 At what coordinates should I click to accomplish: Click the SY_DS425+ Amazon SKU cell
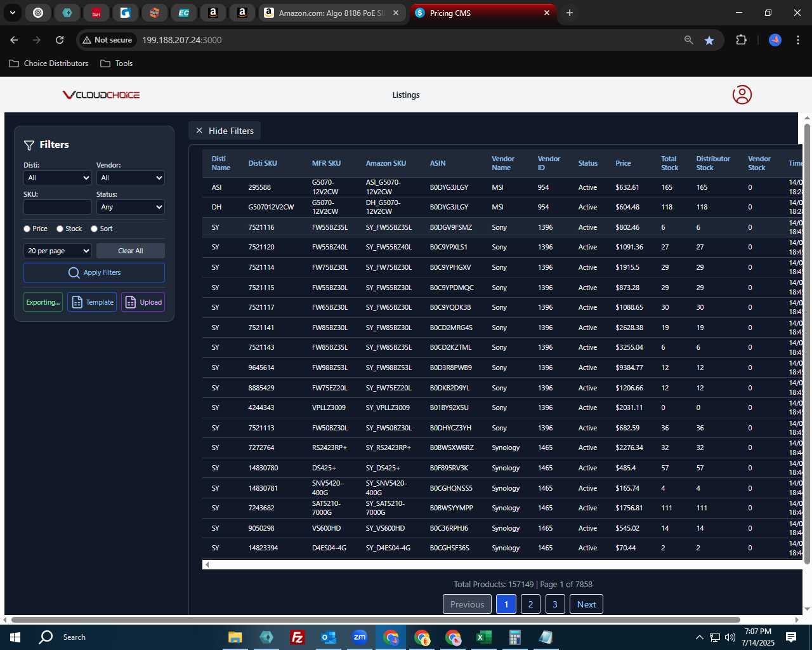[x=383, y=468]
